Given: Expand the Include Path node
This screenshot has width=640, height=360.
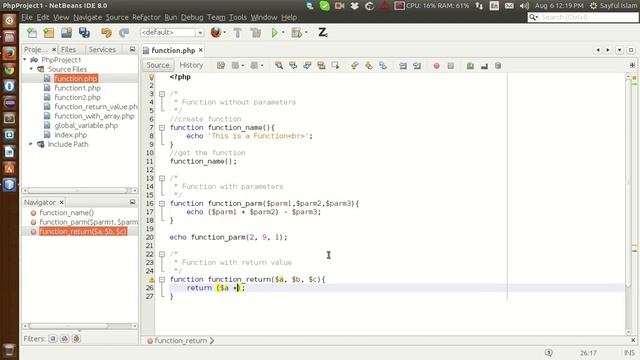Looking at the screenshot, I should click(31, 144).
